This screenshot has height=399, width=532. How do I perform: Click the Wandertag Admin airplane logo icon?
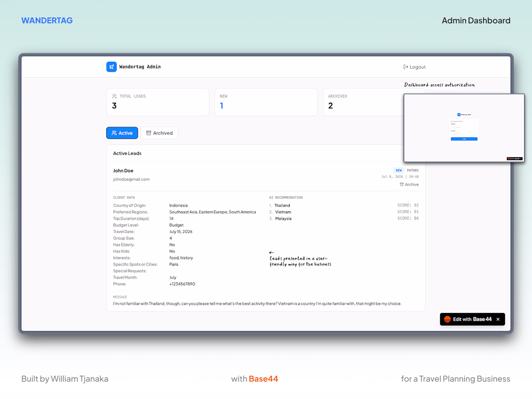tap(111, 67)
